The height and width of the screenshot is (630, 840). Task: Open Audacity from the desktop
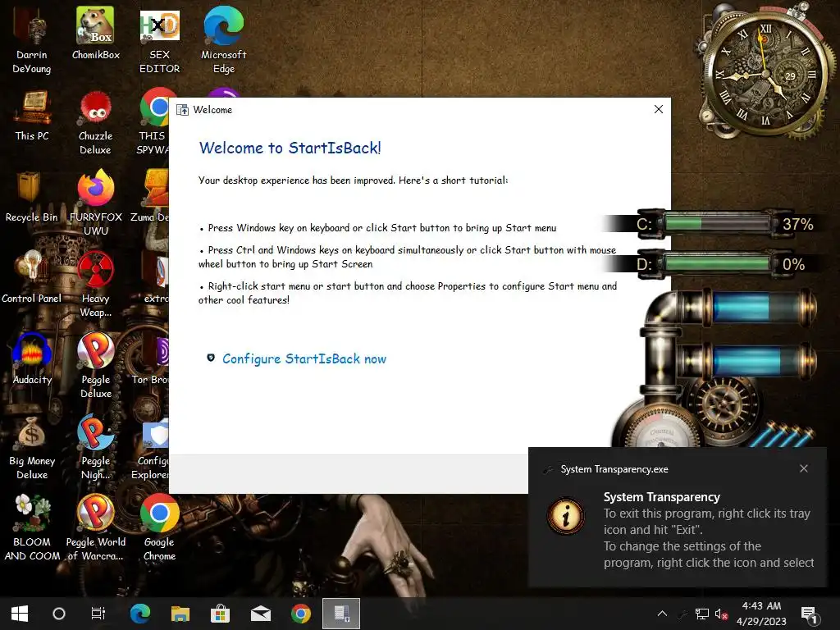click(x=32, y=359)
